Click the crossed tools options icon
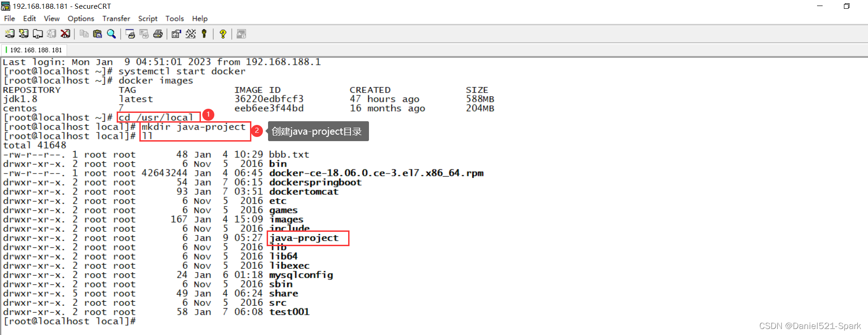This screenshot has width=868, height=335. (190, 34)
